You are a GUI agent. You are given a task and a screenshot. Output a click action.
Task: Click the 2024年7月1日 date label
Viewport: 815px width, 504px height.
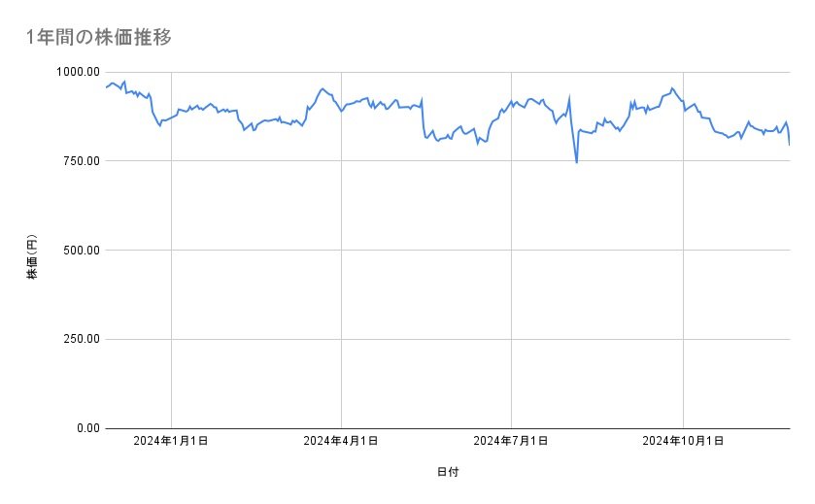coord(511,442)
